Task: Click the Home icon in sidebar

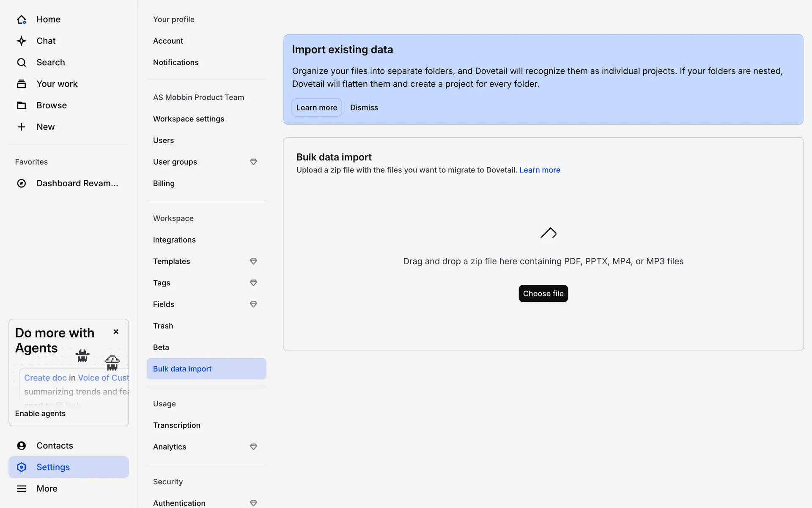Action: pyautogui.click(x=22, y=19)
